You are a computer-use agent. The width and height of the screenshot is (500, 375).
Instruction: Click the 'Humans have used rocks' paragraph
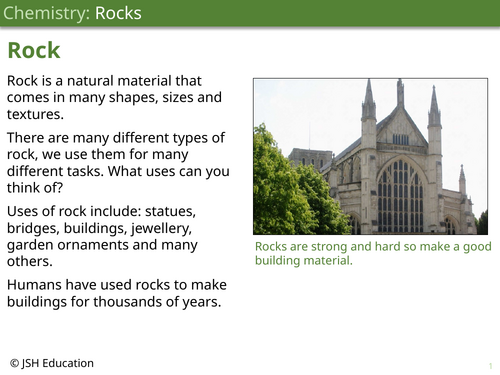click(x=117, y=293)
